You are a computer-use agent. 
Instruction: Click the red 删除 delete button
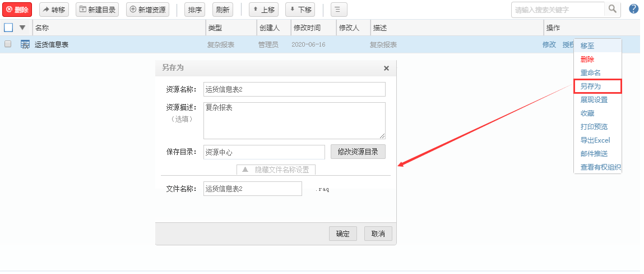[x=17, y=10]
